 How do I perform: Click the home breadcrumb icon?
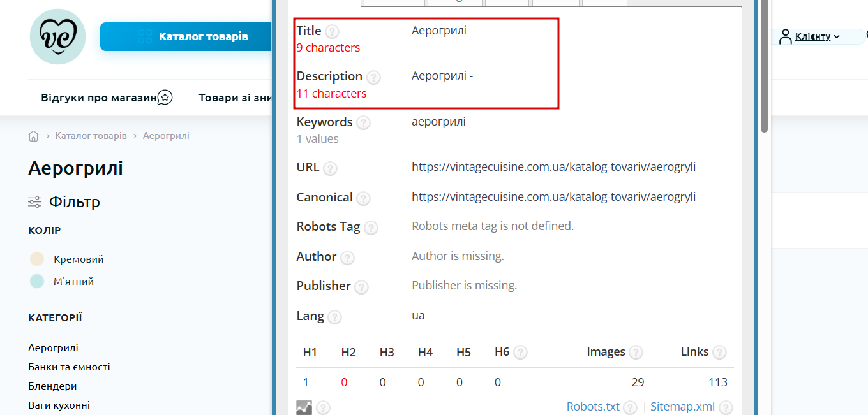[34, 136]
